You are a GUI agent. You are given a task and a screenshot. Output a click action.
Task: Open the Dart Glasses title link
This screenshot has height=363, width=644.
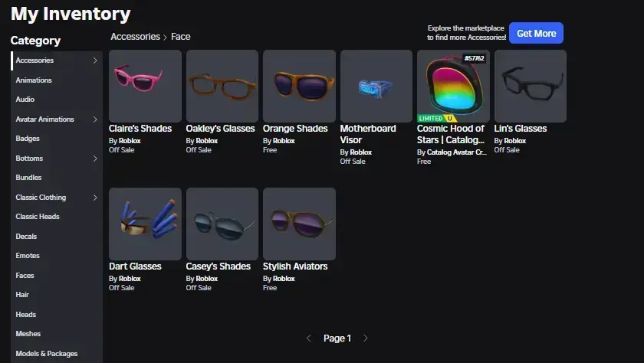135,267
